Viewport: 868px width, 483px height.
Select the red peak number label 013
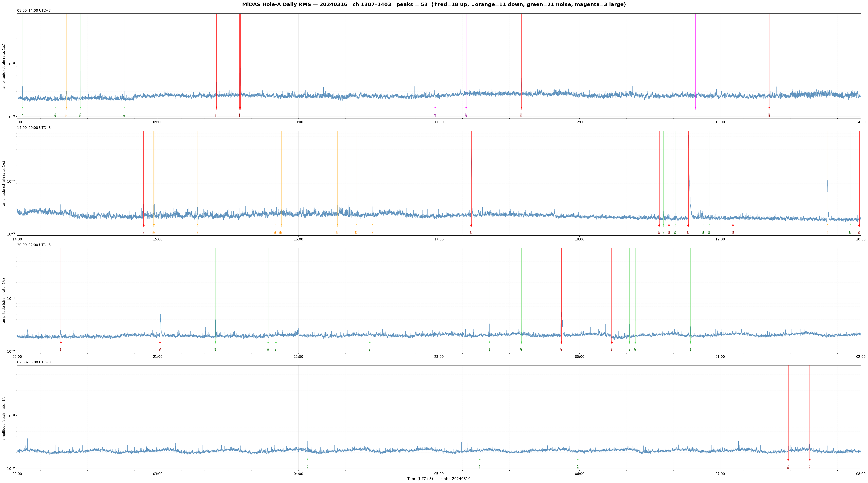coord(144,232)
